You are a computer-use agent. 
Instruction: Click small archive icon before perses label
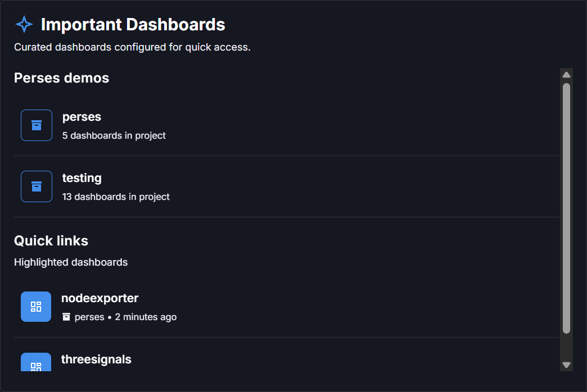pos(66,317)
